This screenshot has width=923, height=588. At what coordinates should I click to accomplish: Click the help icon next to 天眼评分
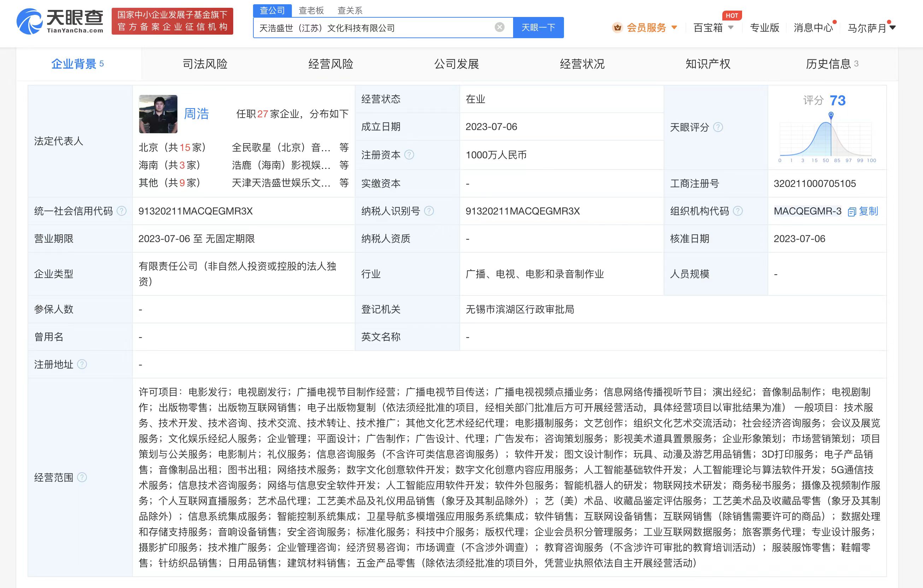(x=718, y=127)
